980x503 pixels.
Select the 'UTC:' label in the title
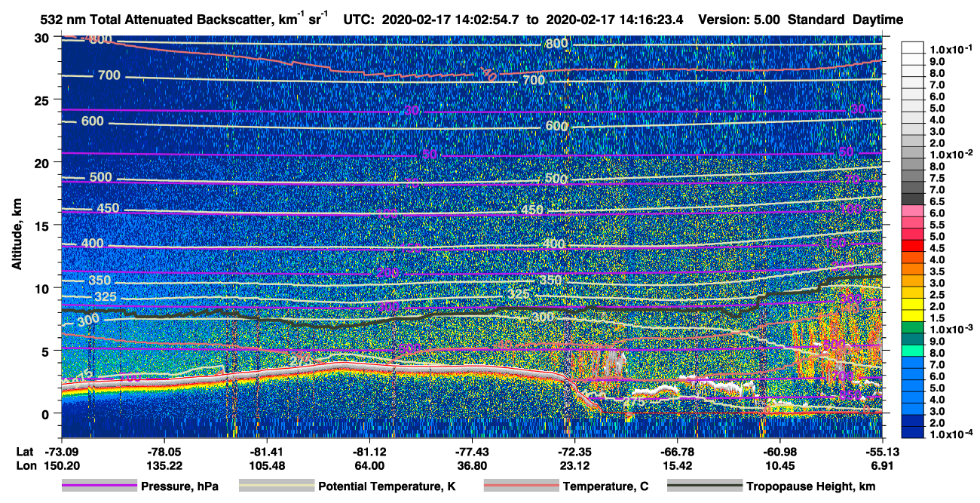(359, 20)
